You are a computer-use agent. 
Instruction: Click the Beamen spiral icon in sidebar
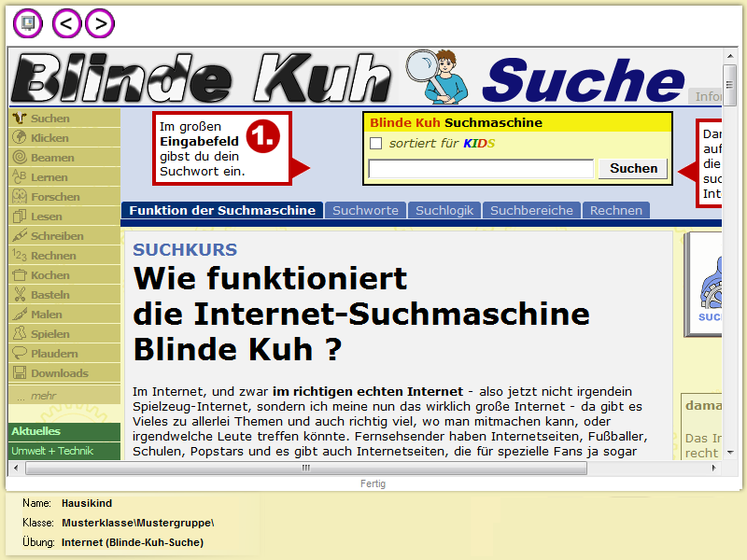[19, 158]
